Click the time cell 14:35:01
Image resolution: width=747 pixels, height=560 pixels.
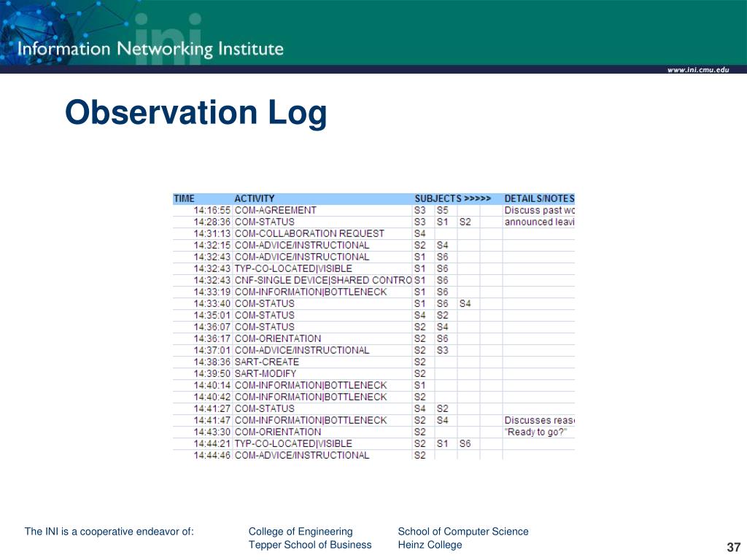click(x=212, y=315)
